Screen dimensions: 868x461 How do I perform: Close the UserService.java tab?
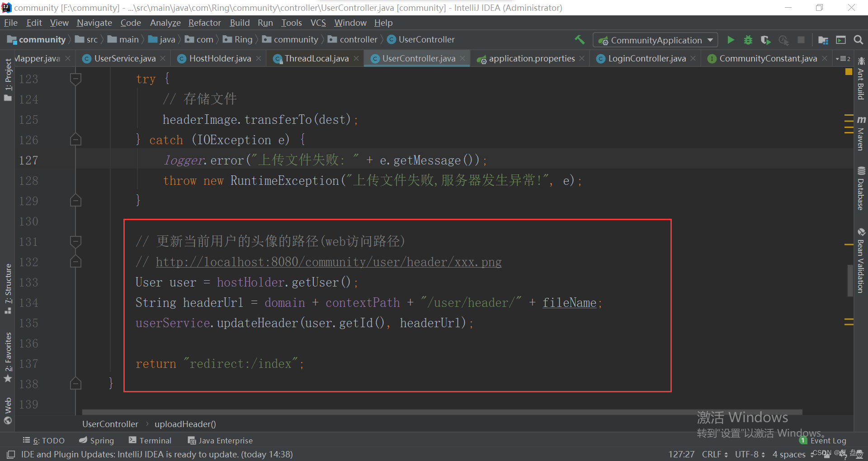(x=163, y=58)
